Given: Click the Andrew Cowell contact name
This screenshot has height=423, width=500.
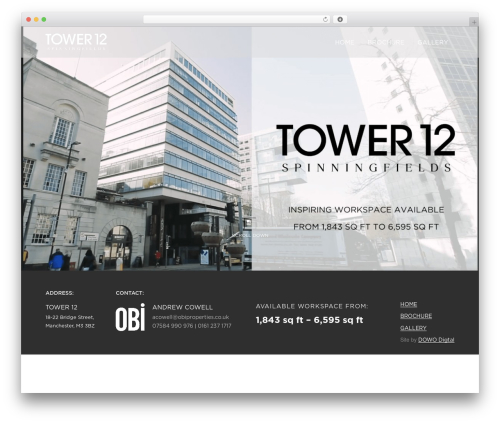Looking at the screenshot, I should pos(182,307).
